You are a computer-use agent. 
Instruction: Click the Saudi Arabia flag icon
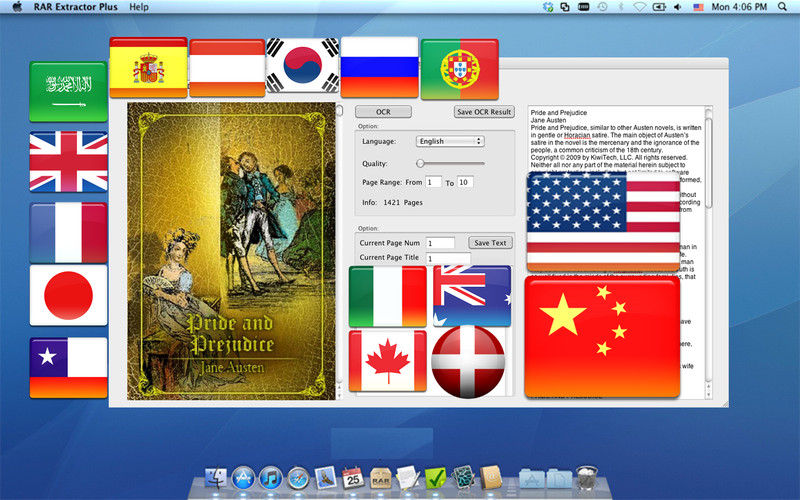pos(68,92)
